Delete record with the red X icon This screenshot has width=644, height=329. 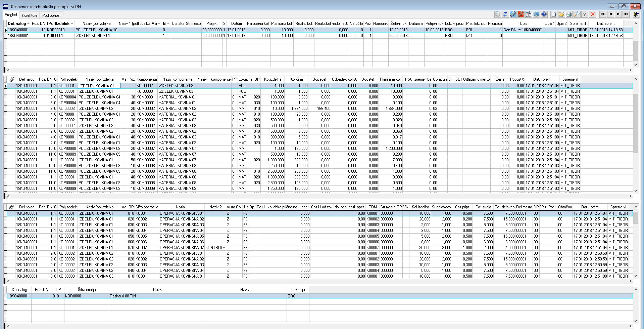[593, 14]
